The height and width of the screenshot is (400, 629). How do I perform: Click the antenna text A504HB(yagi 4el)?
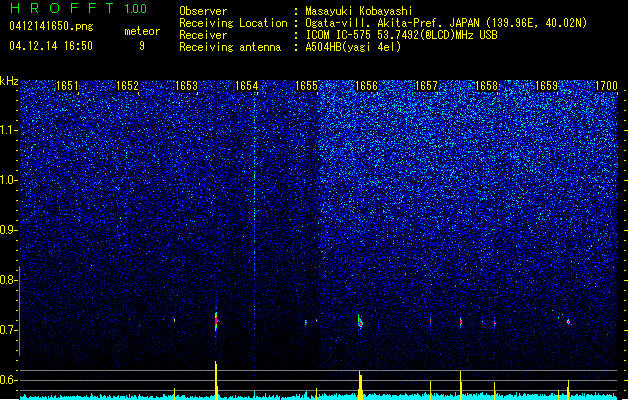353,47
